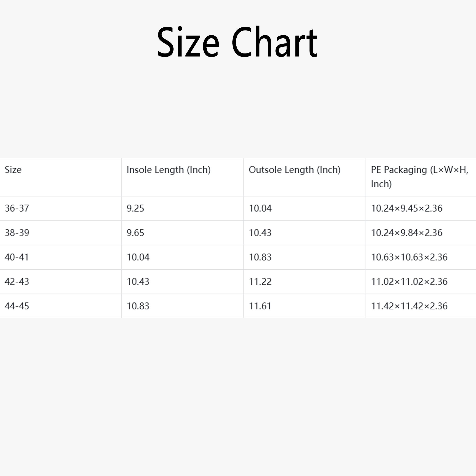Screen dimensions: 476x476
Task: Click the 10.24×9.45×2.36 packaging cell
Action: 407,208
